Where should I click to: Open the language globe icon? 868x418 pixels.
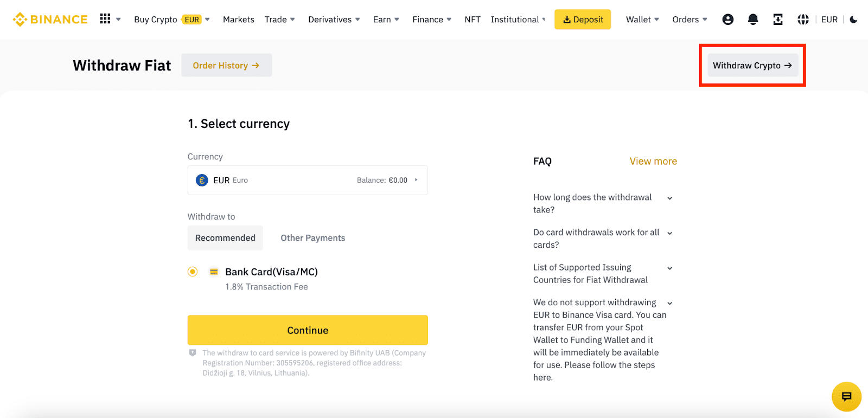pos(803,20)
